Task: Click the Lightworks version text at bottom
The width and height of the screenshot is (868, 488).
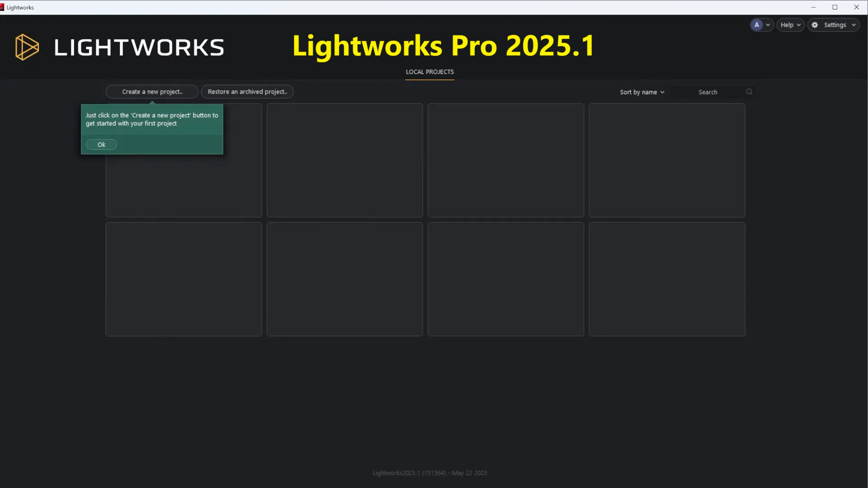Action: [x=429, y=473]
